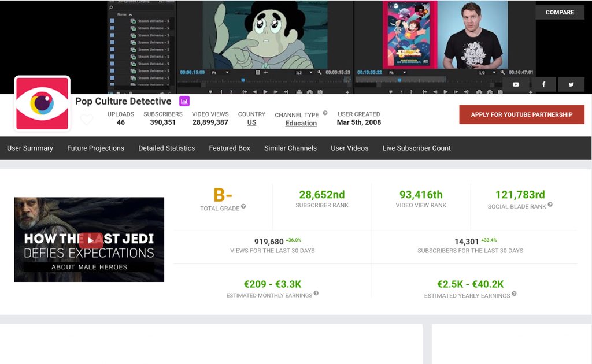Image resolution: width=592 pixels, height=364 pixels.
Task: Open the channel's Twitter icon
Action: (571, 84)
